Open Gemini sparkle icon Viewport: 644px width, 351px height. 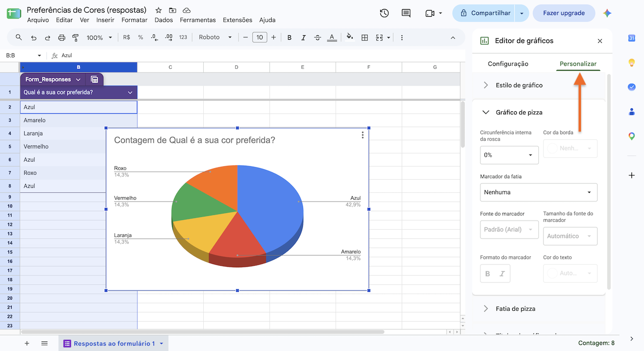pyautogui.click(x=607, y=13)
